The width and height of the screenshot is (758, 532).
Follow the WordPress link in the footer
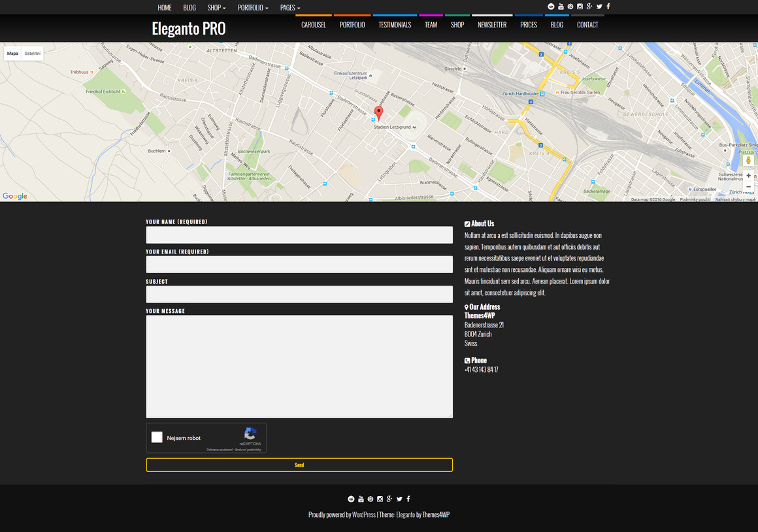364,515
